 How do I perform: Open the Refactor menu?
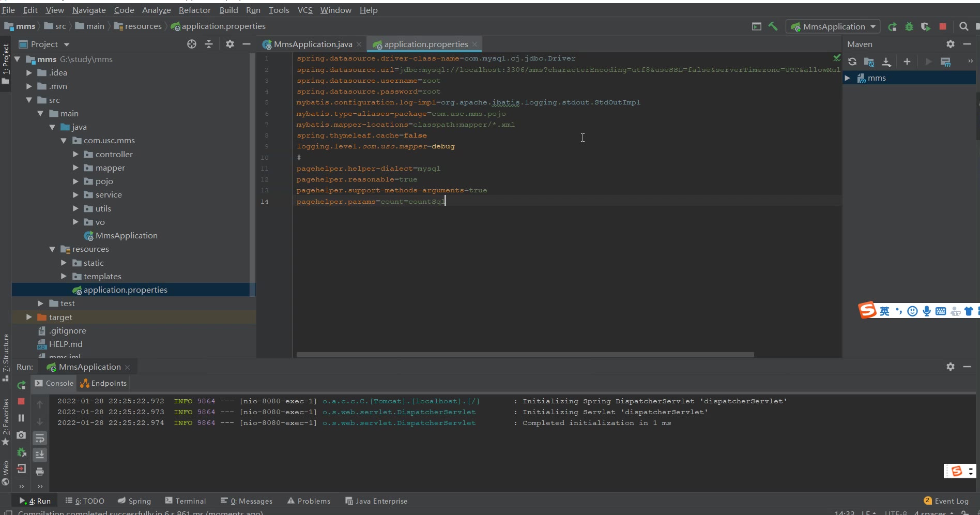point(194,10)
